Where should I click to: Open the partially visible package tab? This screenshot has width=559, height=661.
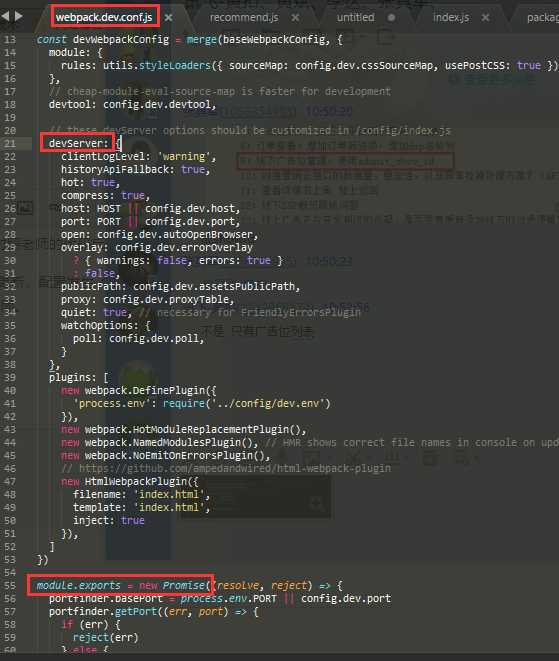543,18
